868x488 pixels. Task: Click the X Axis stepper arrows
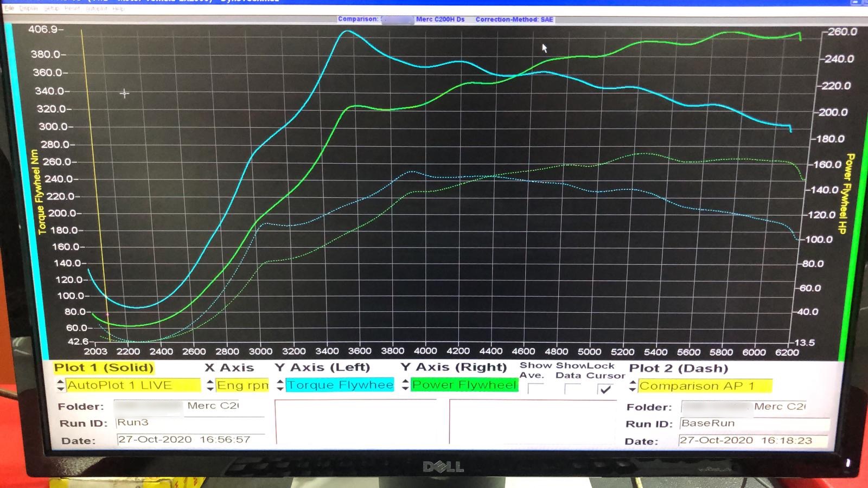(x=210, y=386)
